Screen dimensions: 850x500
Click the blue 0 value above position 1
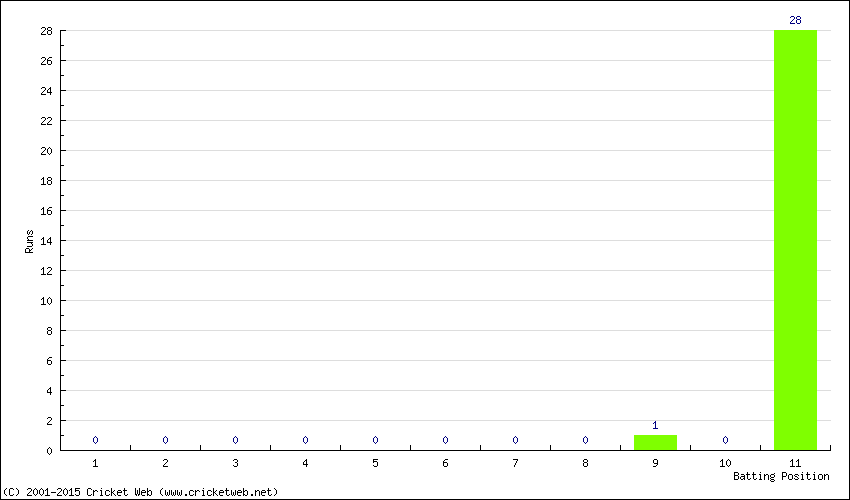click(x=95, y=440)
